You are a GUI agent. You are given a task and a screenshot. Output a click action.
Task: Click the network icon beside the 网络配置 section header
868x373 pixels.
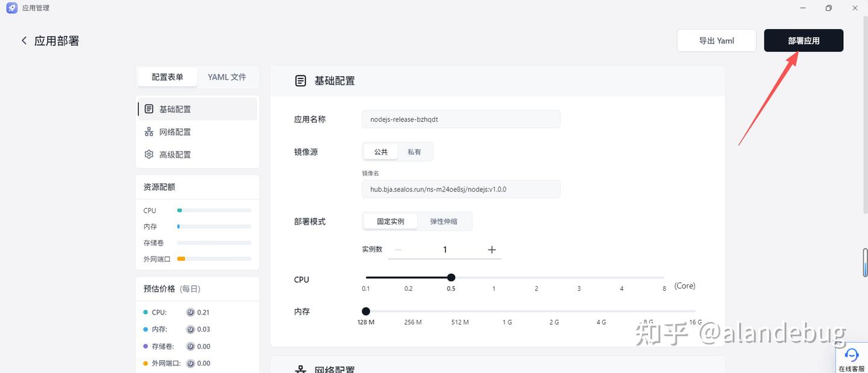[x=300, y=369]
